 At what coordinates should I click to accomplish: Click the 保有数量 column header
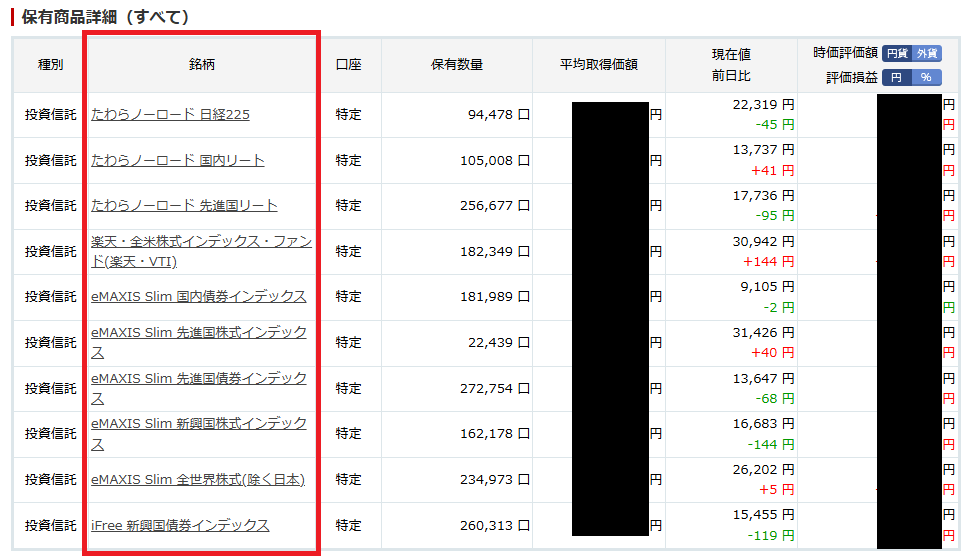[457, 64]
